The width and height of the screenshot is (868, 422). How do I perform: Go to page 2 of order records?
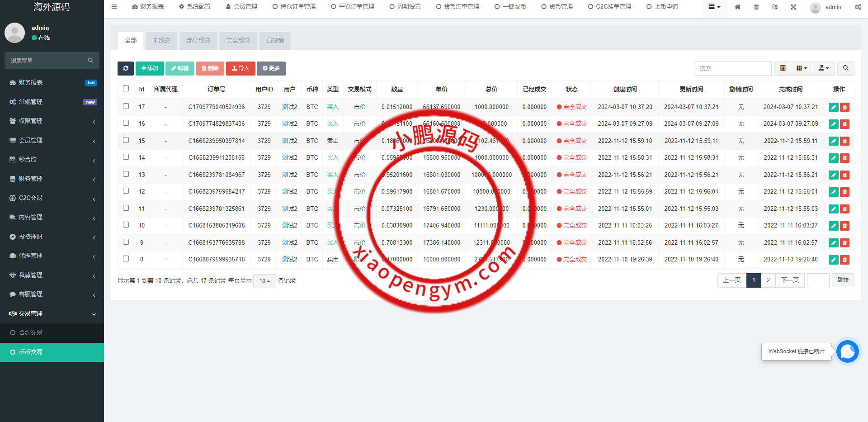769,280
